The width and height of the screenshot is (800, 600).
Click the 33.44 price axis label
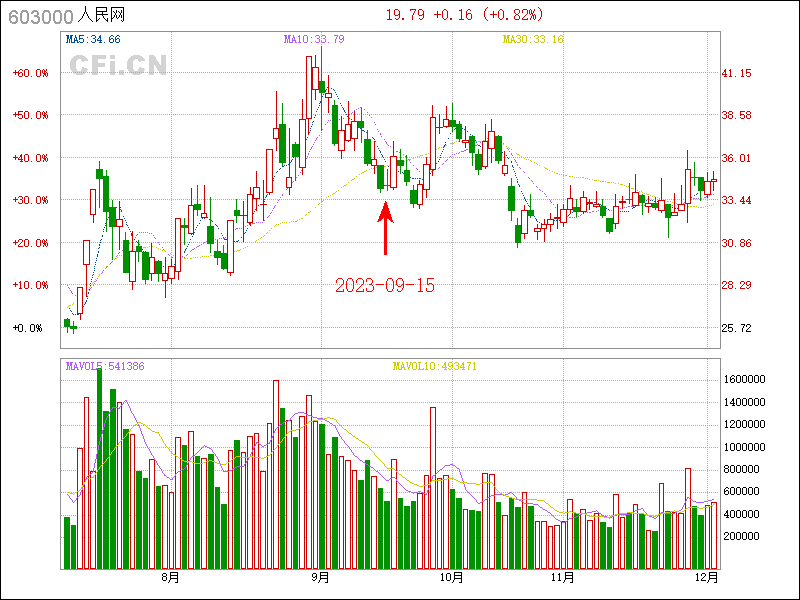tap(736, 200)
